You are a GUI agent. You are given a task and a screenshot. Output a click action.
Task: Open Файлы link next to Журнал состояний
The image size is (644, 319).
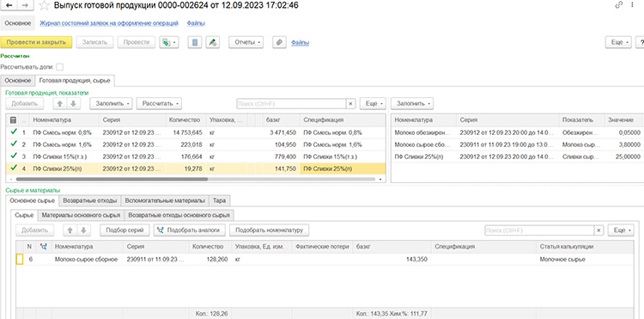pos(196,23)
